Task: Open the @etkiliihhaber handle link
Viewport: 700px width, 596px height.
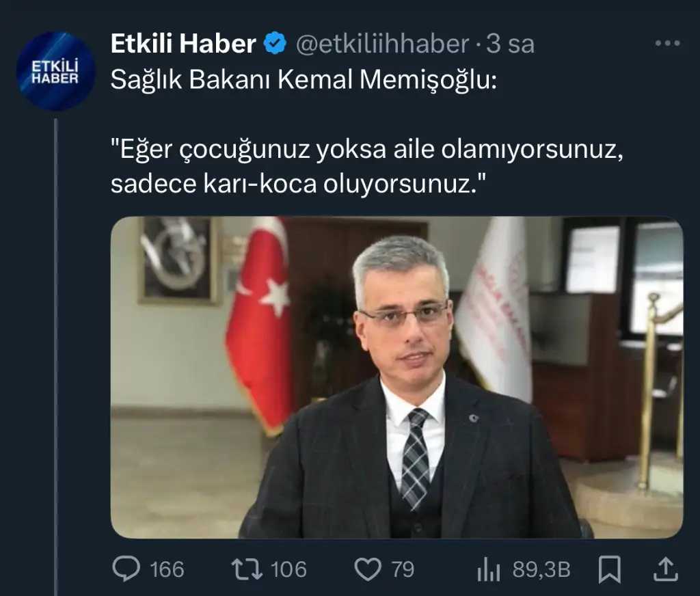Action: coord(383,44)
